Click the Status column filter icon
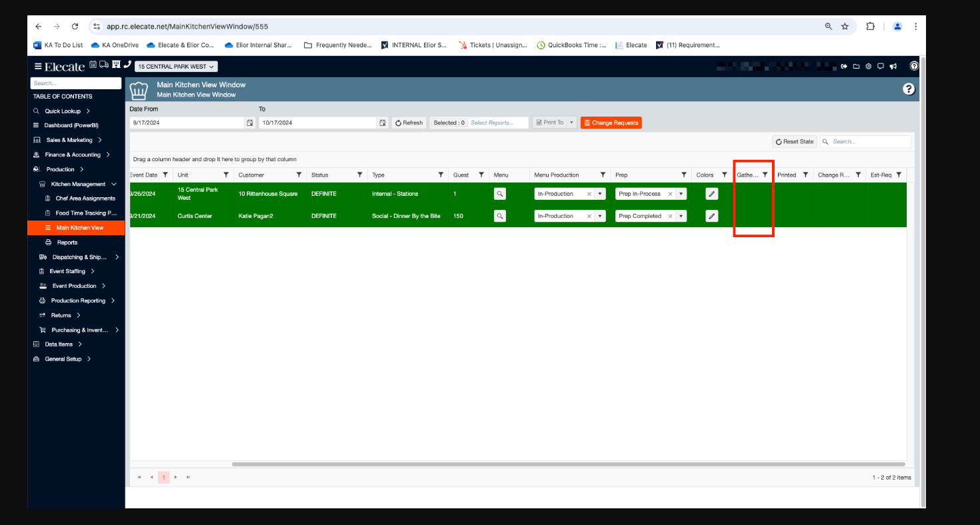The width and height of the screenshot is (980, 525). (360, 175)
